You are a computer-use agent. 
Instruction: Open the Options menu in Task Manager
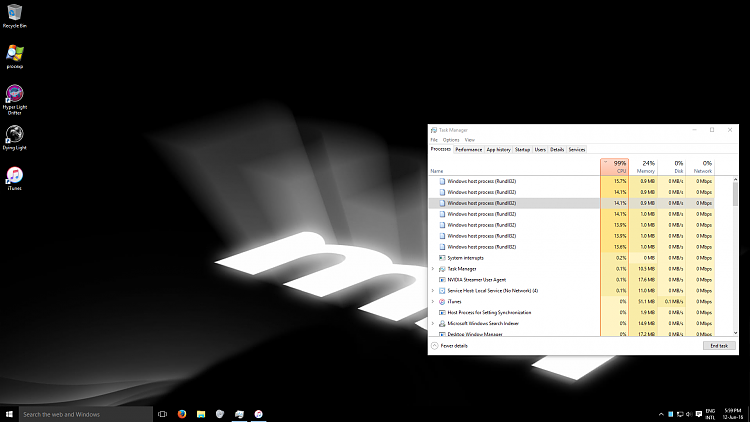coord(451,140)
